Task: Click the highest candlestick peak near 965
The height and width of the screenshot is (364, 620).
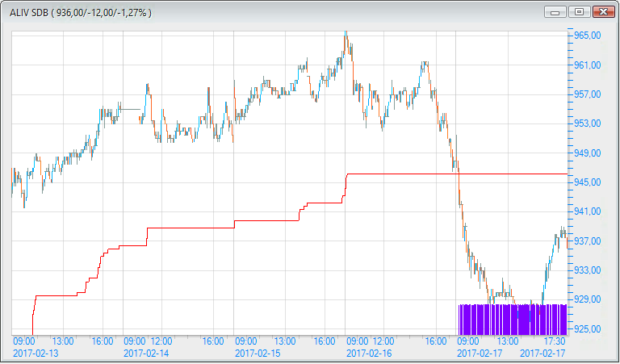Action: pos(346,36)
